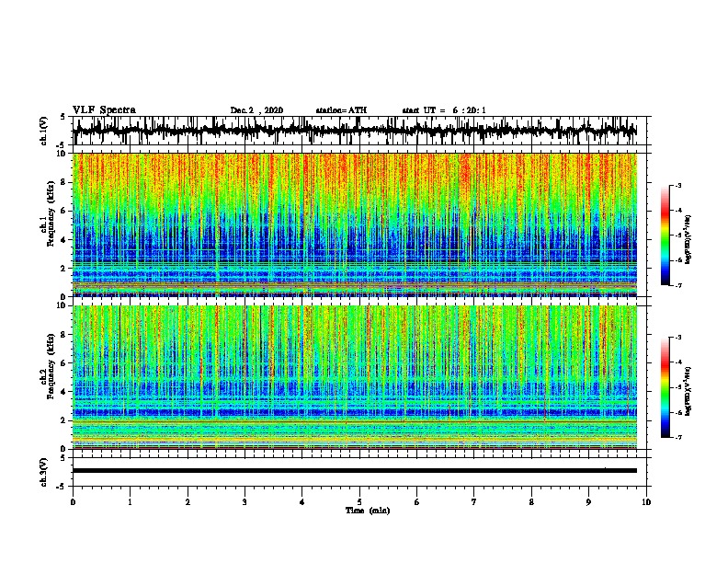This screenshot has width=728, height=563.
Task: Click the "ch.3(V)" axis label
Action: point(44,473)
